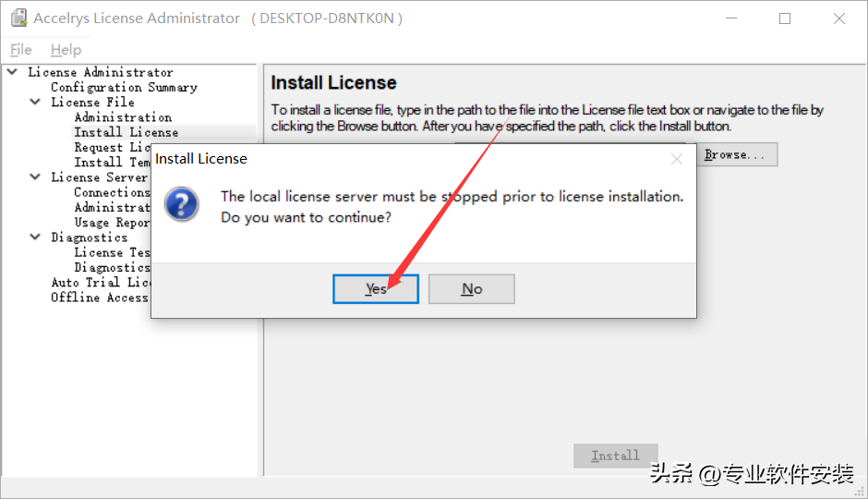The image size is (868, 499).
Task: Collapse the Diagnostics tree node
Action: pyautogui.click(x=35, y=237)
